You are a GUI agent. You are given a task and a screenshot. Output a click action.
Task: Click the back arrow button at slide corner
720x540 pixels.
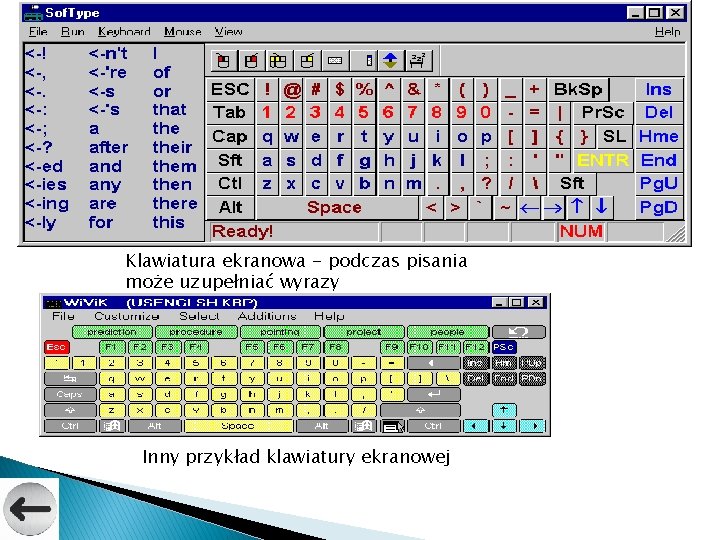[x=29, y=509]
